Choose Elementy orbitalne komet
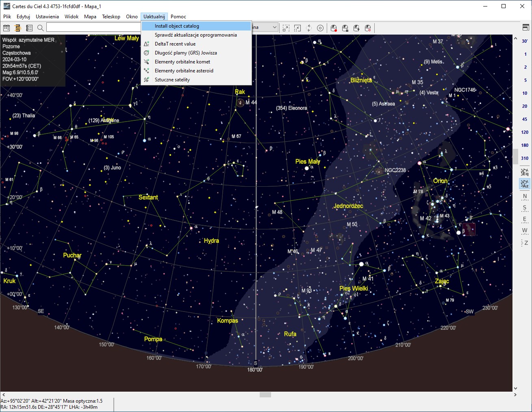Viewport: 532px width, 412px height. pos(182,62)
